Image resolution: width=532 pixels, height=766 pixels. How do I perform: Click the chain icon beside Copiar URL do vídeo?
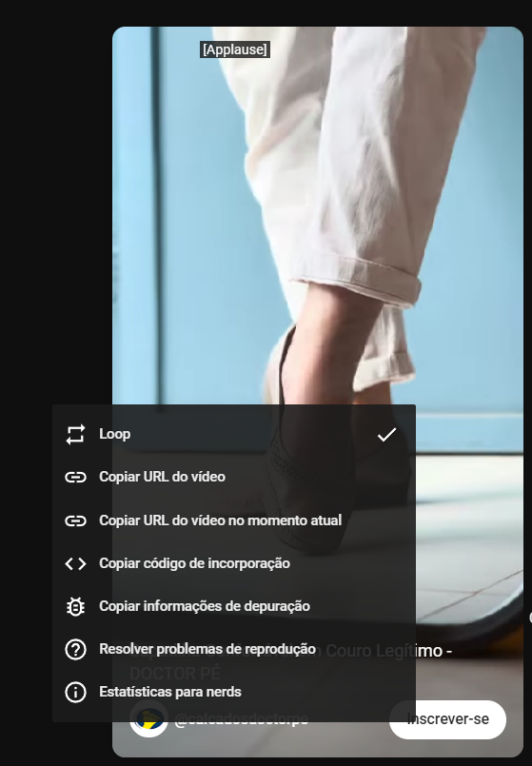point(75,477)
